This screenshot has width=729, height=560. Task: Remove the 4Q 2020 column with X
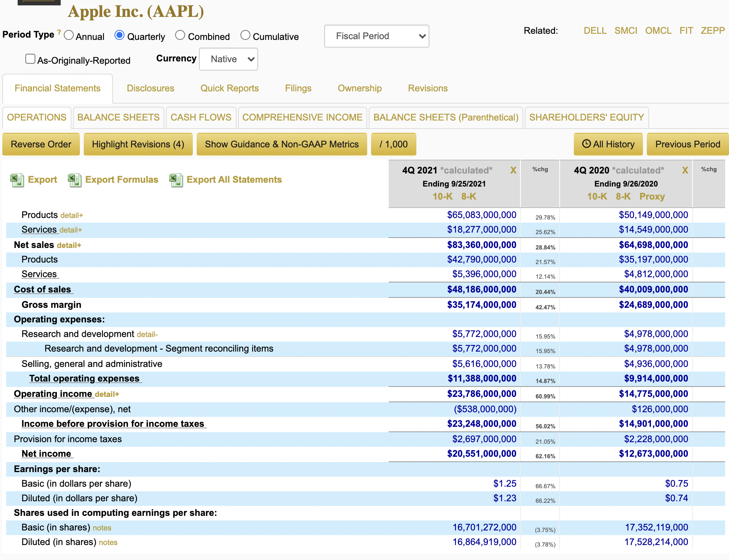click(x=684, y=170)
